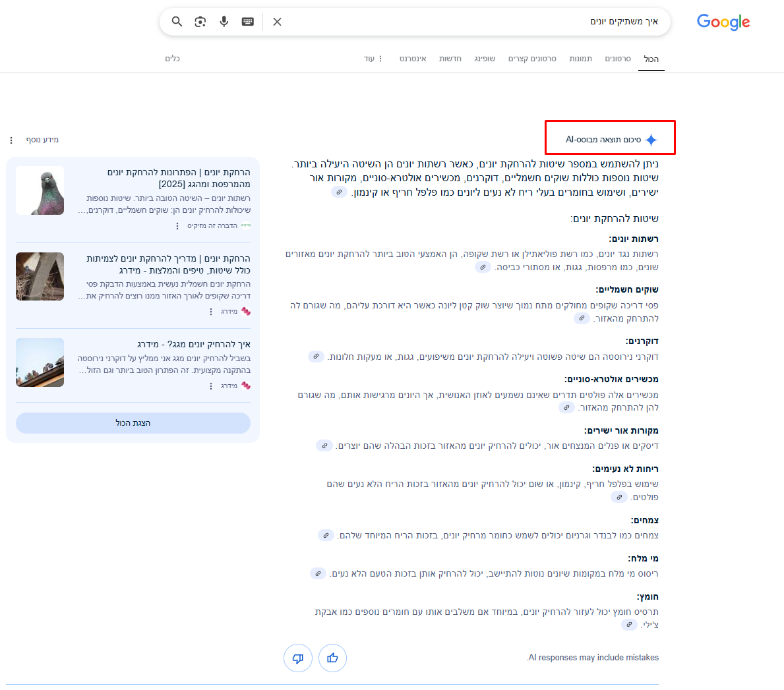Open three-dot menu for second מידרג source
This screenshot has height=690, width=784.
point(211,312)
